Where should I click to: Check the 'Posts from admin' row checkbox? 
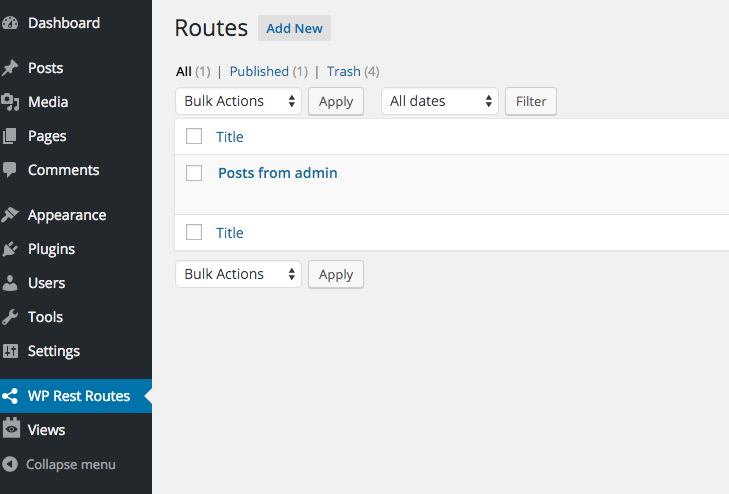coord(194,173)
